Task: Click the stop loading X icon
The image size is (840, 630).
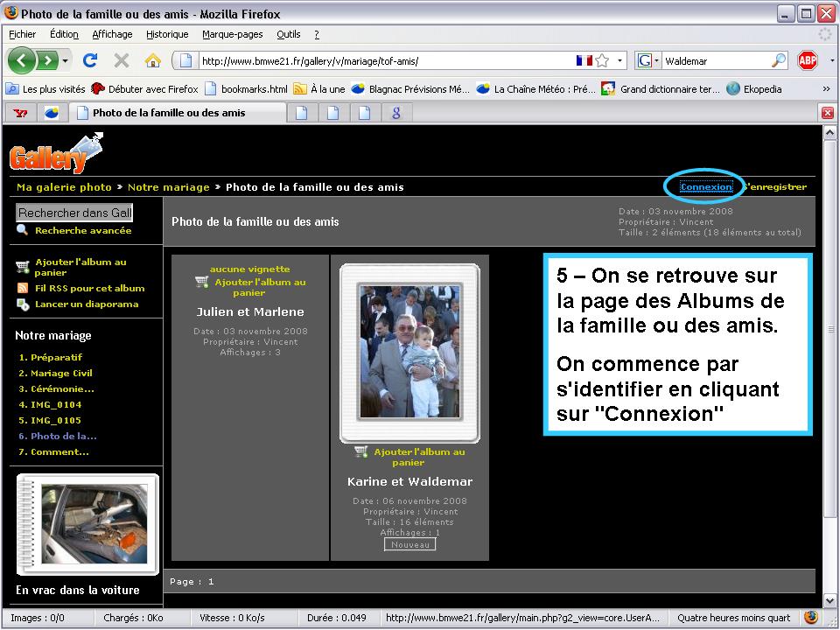Action: coord(121,60)
